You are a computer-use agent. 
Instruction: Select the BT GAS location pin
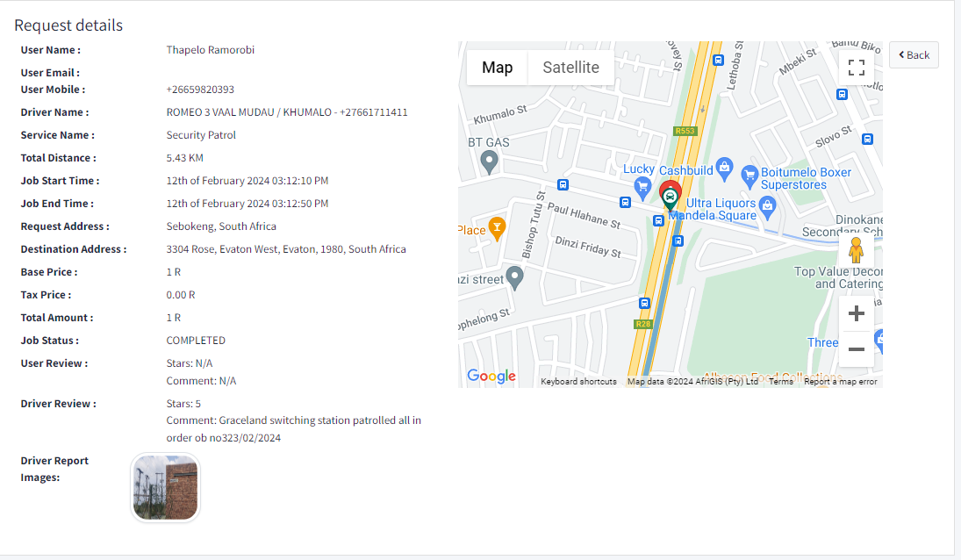point(491,162)
